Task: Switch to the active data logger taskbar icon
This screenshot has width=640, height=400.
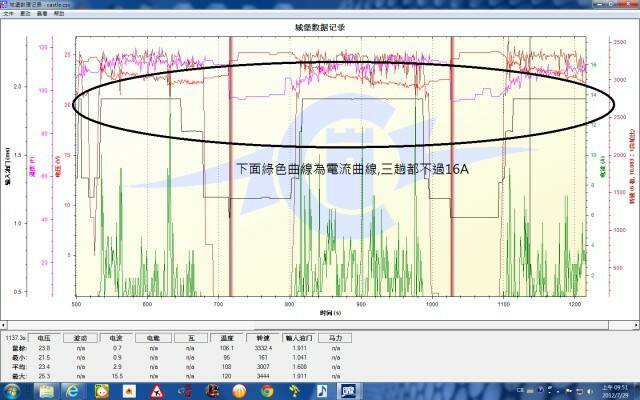Action: [x=349, y=390]
